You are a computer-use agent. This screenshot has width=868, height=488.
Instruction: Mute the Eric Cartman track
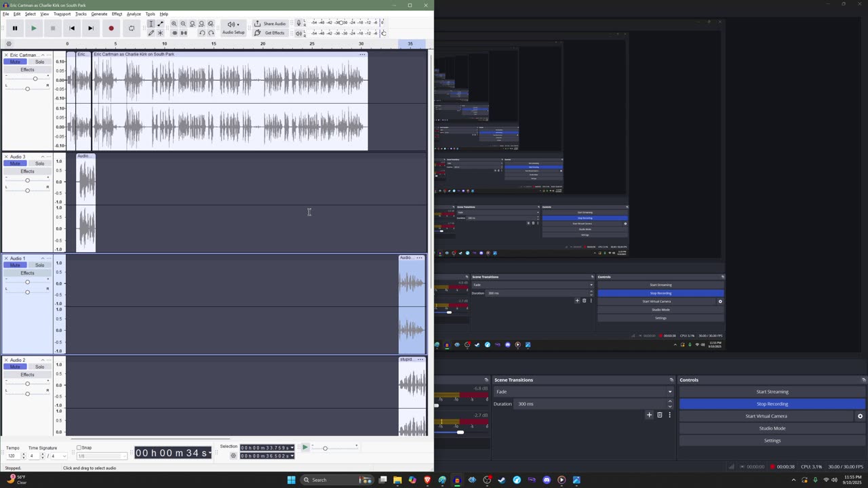15,62
